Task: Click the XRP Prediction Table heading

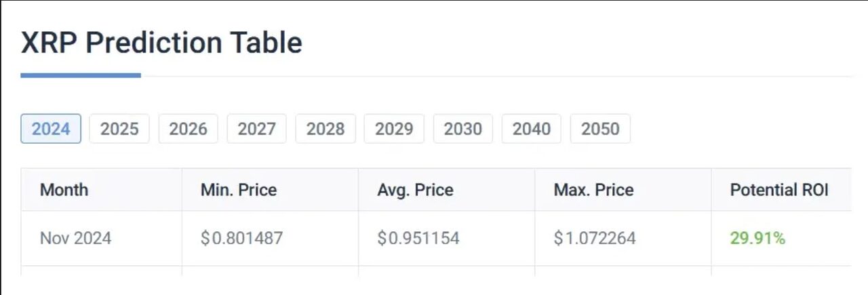Action: coord(161,43)
